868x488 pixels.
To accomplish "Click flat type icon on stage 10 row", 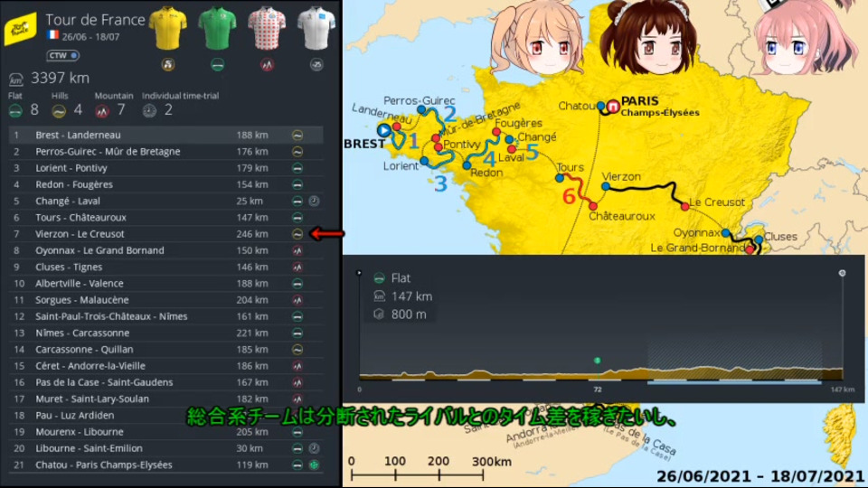I will (x=297, y=283).
